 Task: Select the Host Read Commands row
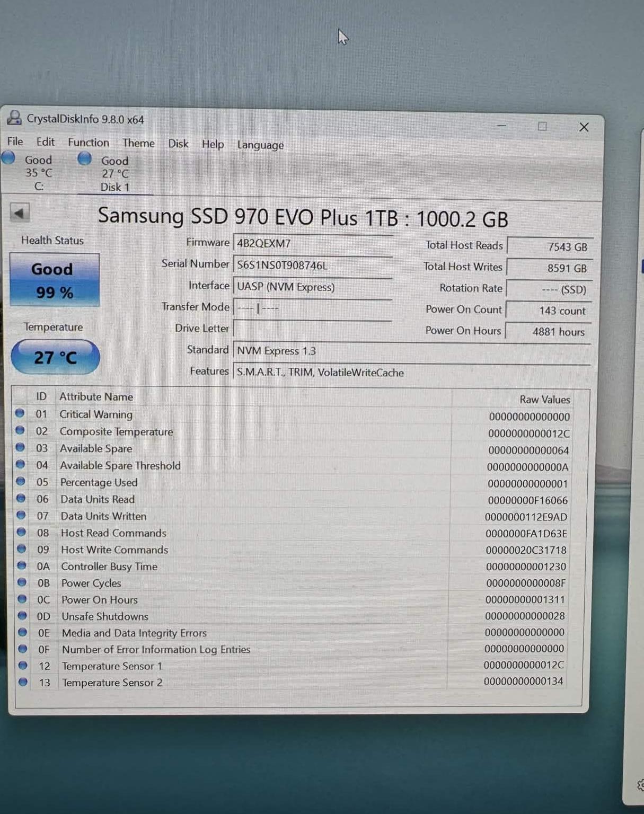point(293,533)
